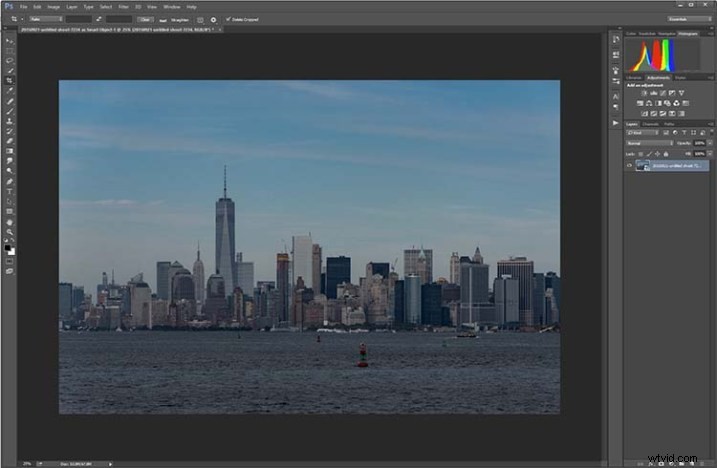
Task: Add a Brightness/Contrast adjustment
Action: 644,93
